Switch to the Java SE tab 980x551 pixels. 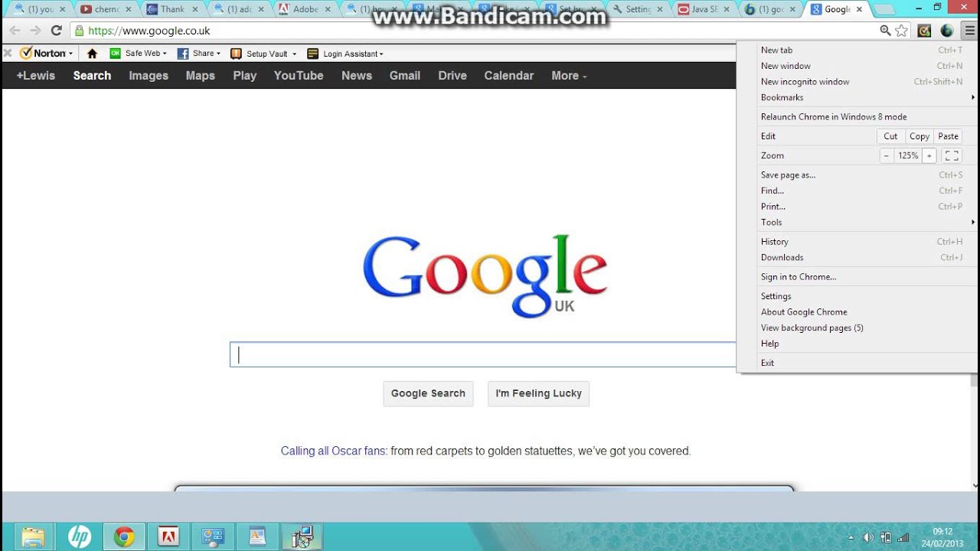click(704, 9)
